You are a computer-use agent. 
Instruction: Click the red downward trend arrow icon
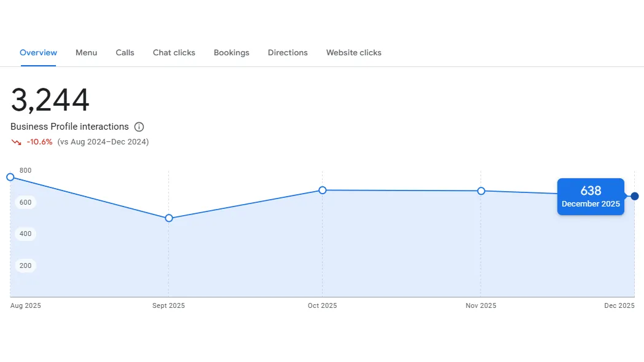16,142
